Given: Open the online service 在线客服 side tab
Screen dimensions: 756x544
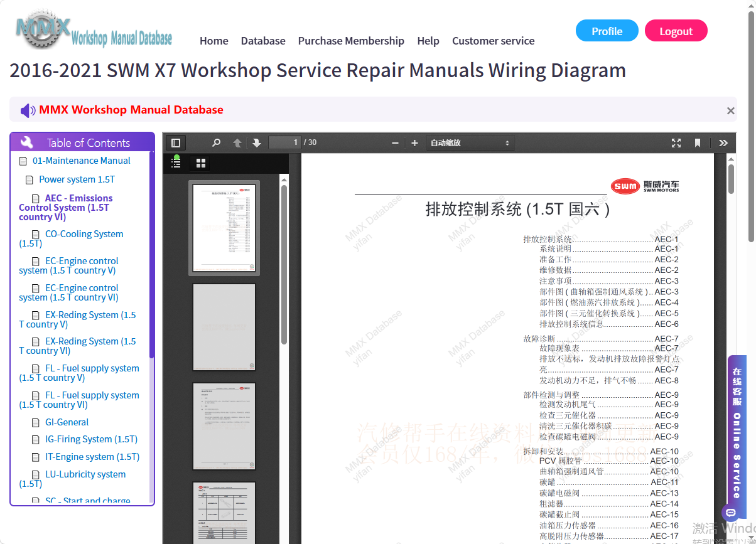Looking at the screenshot, I should 737,432.
